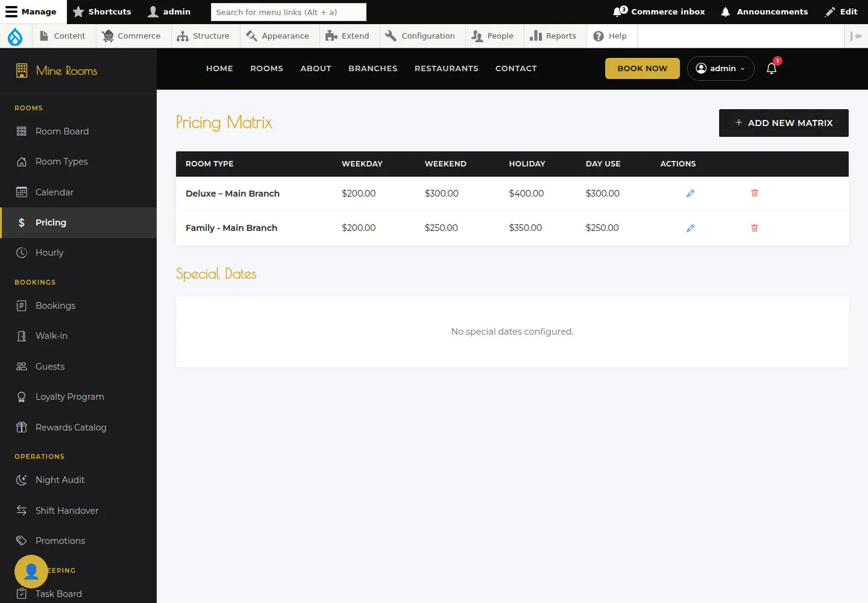Click the Book Now button
This screenshot has height=603, width=868.
point(643,68)
